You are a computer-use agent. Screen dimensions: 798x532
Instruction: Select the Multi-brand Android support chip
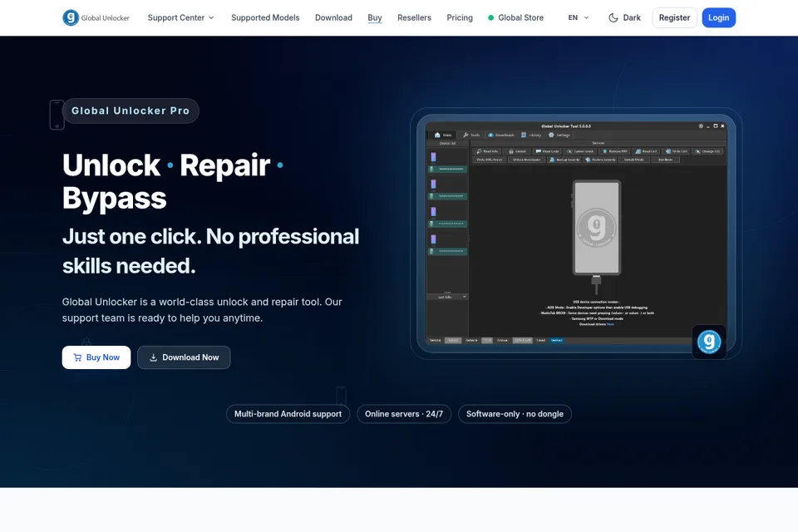pyautogui.click(x=288, y=414)
